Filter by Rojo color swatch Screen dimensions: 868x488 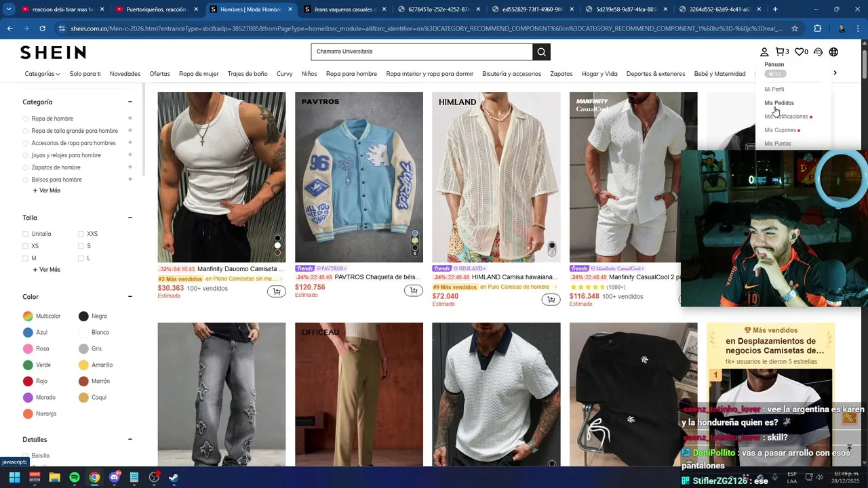pyautogui.click(x=28, y=381)
